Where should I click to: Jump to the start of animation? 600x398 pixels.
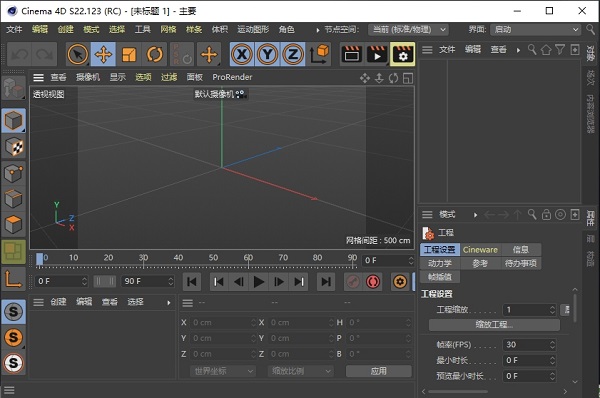pyautogui.click(x=192, y=282)
